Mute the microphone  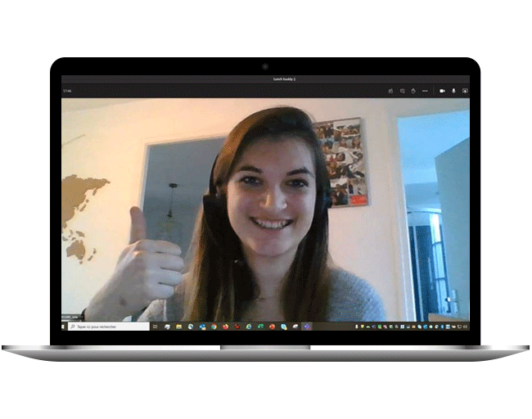pyautogui.click(x=453, y=91)
